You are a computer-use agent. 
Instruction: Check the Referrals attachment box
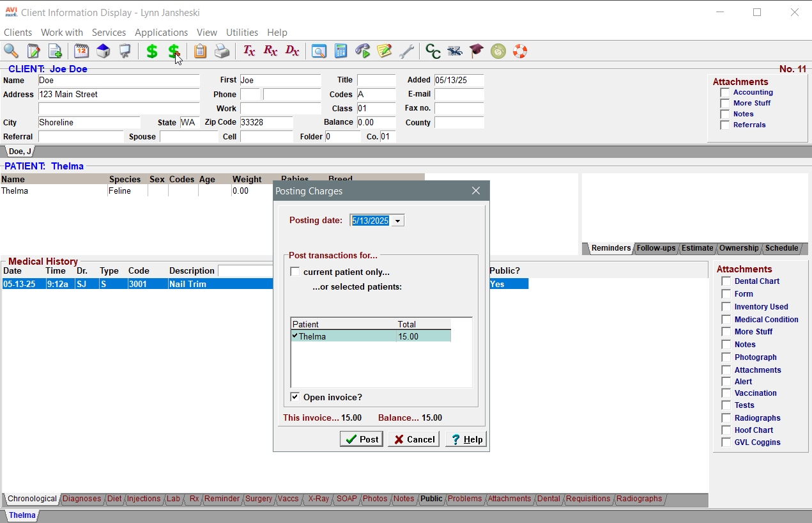724,125
